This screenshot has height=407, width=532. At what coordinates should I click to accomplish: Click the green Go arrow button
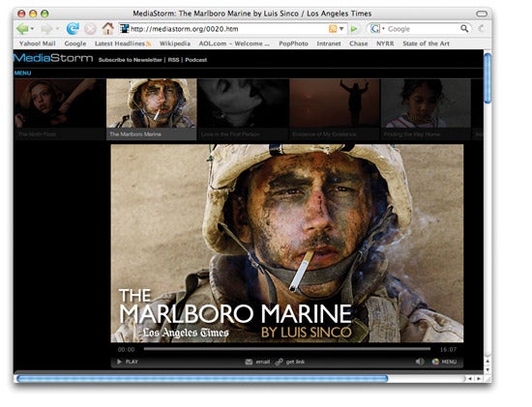(354, 29)
